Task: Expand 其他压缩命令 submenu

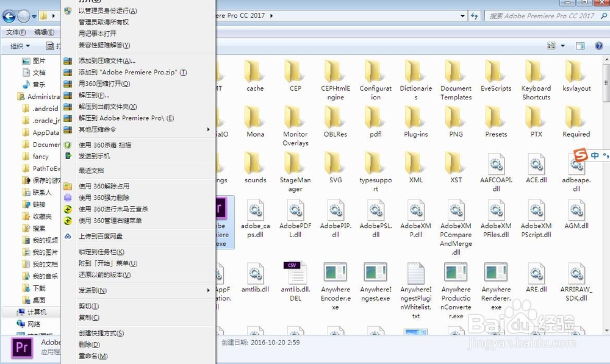Action: click(138, 129)
